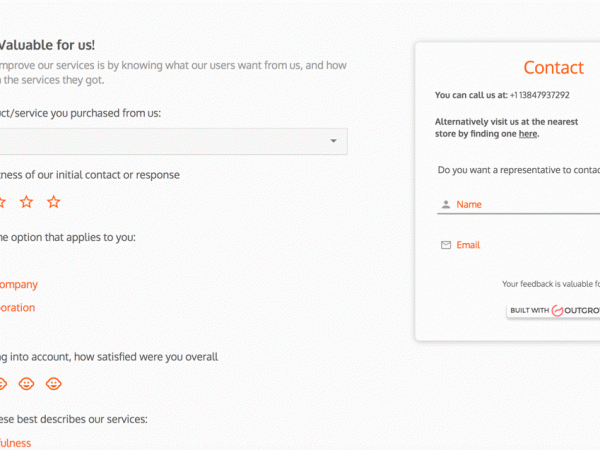
Task: Click the representative contact question text
Action: (x=518, y=170)
